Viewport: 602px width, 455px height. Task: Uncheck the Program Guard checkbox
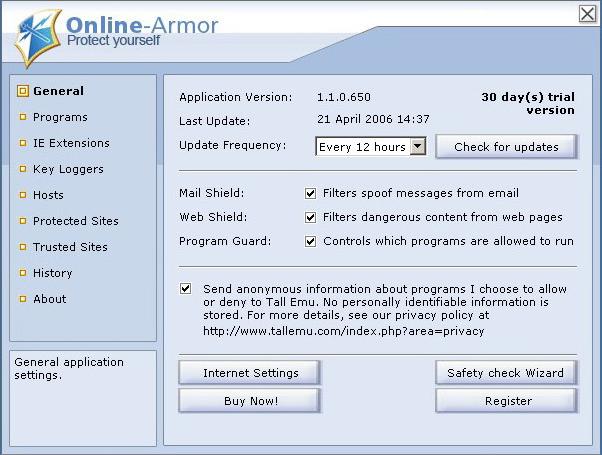click(x=310, y=242)
